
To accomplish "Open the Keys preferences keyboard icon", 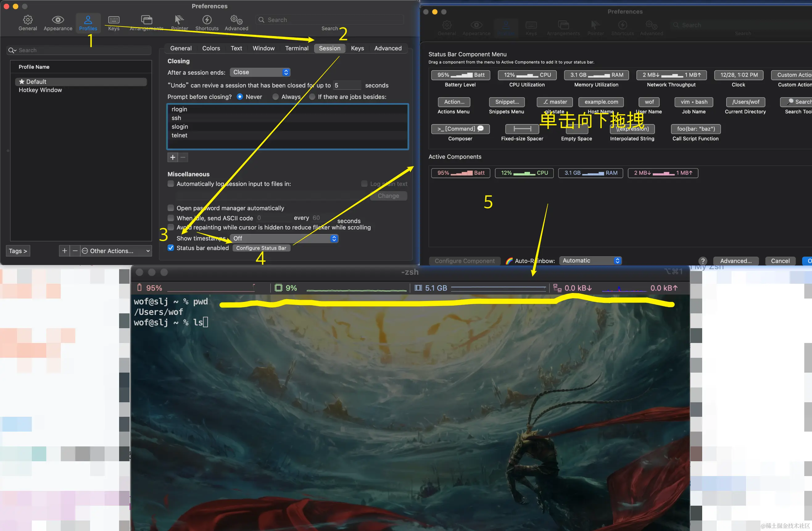I will (114, 23).
